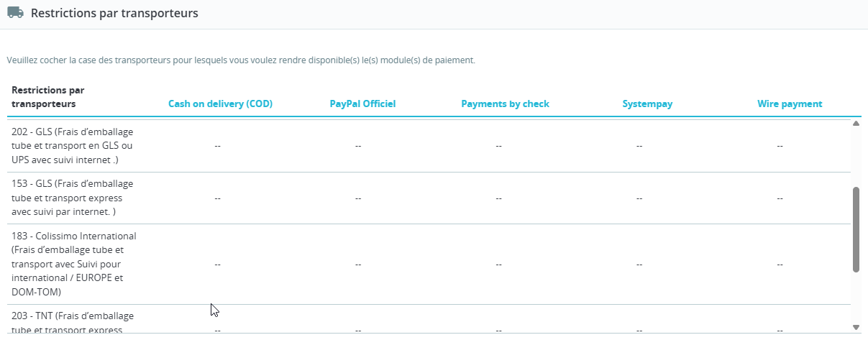
Task: Click the Wire payment cell for Colissimo International
Action: [780, 264]
